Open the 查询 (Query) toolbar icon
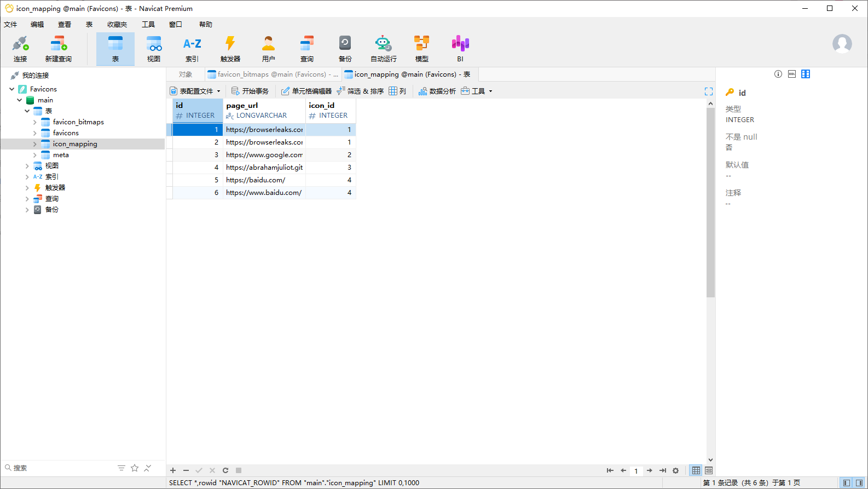Viewport: 868px width, 489px height. point(307,49)
